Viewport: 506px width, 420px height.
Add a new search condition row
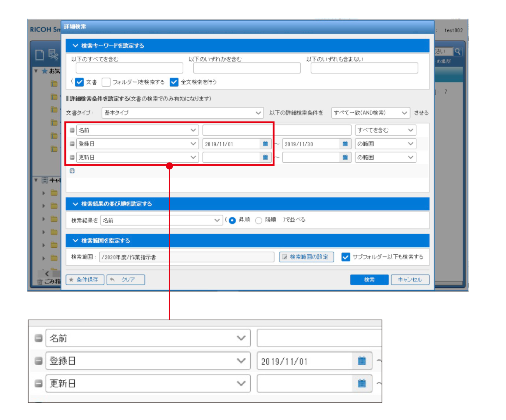click(72, 170)
